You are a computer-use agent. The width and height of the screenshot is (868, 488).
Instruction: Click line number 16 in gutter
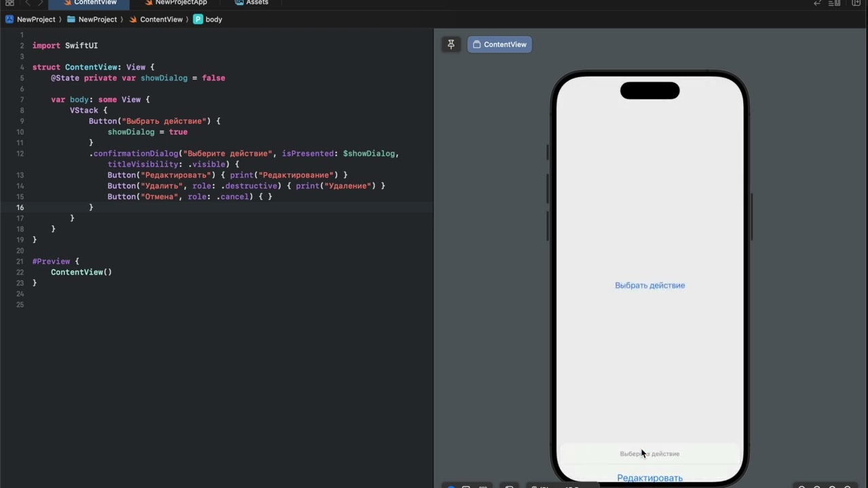pos(20,208)
